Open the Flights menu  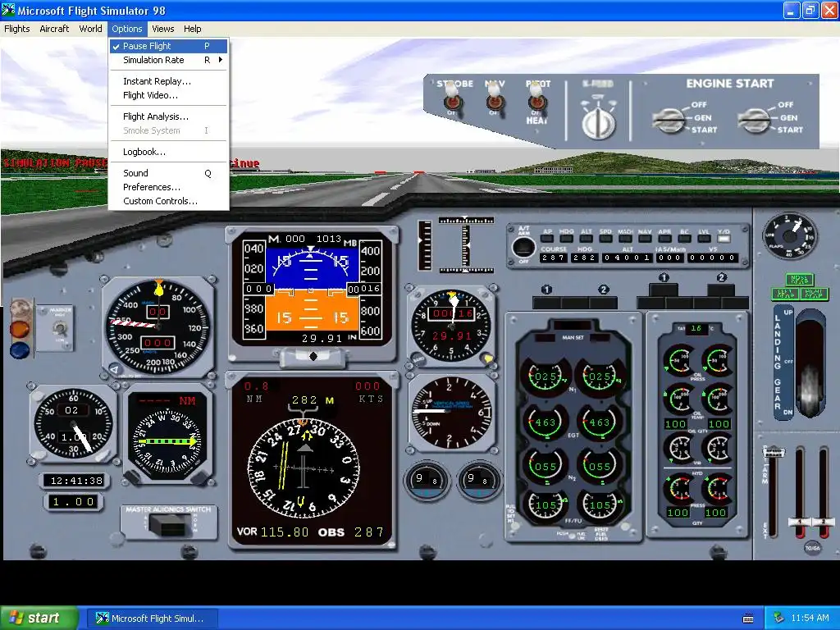pos(17,29)
